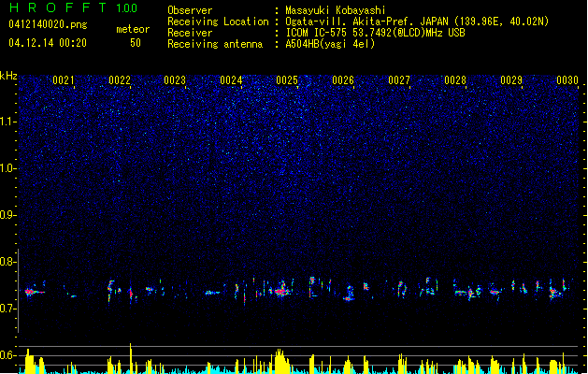Click time marker 0025
The height and width of the screenshot is (374, 588).
pyautogui.click(x=287, y=80)
